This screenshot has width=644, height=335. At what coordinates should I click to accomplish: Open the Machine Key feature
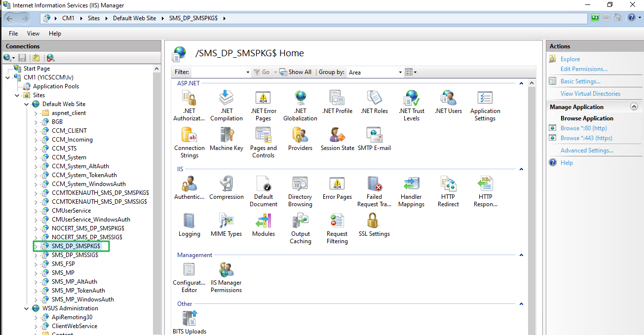pos(226,139)
